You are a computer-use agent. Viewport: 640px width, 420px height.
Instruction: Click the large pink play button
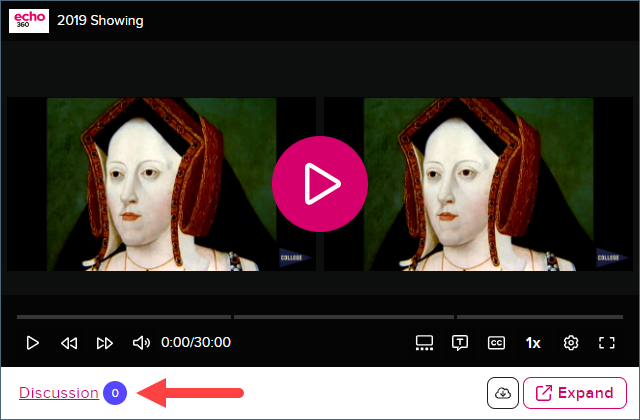click(x=320, y=184)
